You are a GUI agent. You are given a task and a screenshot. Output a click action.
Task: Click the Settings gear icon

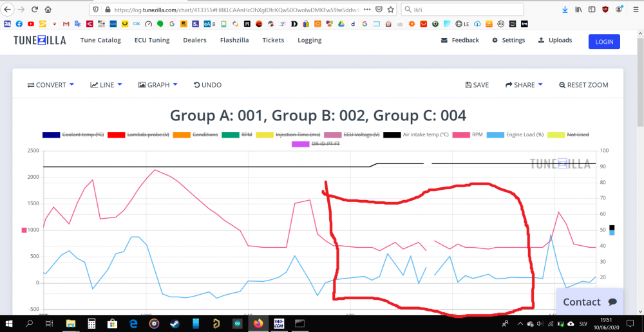495,41
